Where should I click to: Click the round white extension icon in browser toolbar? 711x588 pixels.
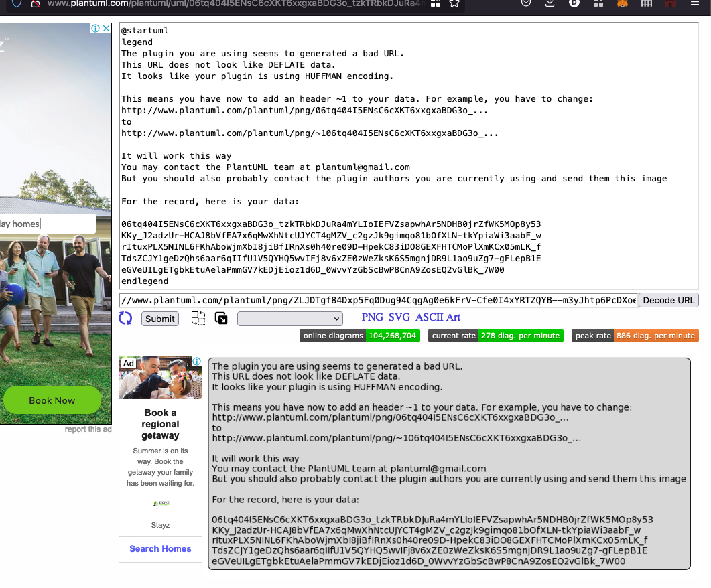[x=574, y=3]
